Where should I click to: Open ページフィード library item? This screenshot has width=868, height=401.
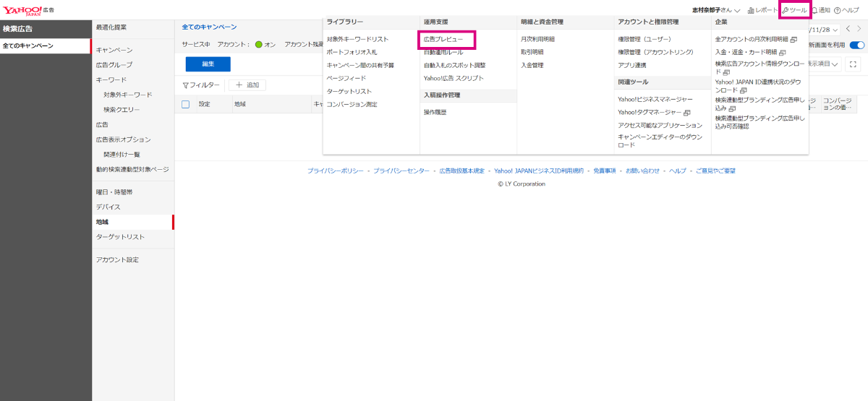click(x=346, y=78)
